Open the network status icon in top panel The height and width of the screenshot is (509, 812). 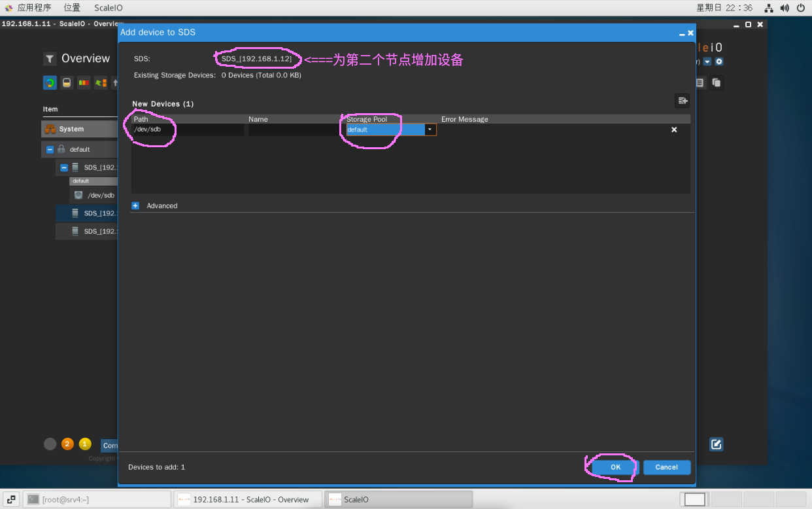pyautogui.click(x=769, y=8)
